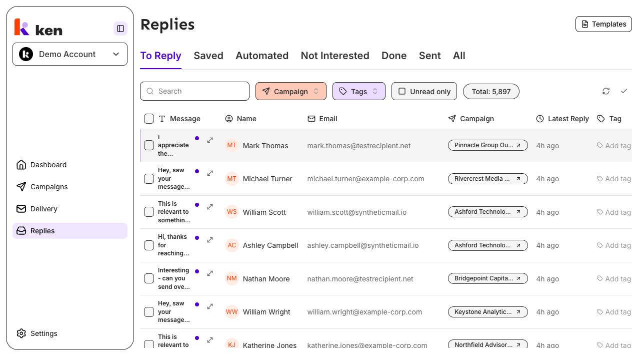Screen dimensions: 644x356
Task: Add tag to William Scott's reply
Action: coord(614,212)
